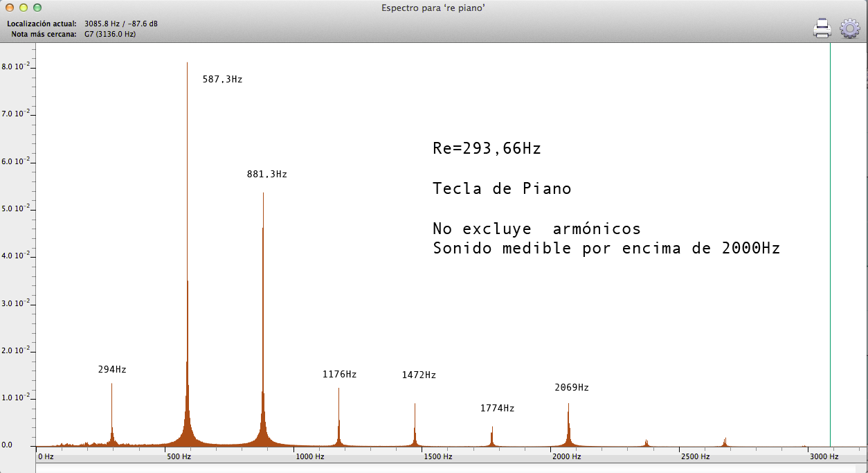This screenshot has width=868, height=473.
Task: Click the 8.0 10⁻² amplitude axis label
Action: (x=18, y=67)
